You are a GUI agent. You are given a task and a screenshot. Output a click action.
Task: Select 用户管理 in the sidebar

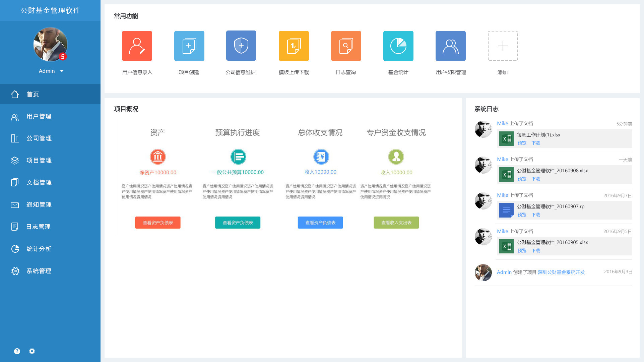pos(39,116)
